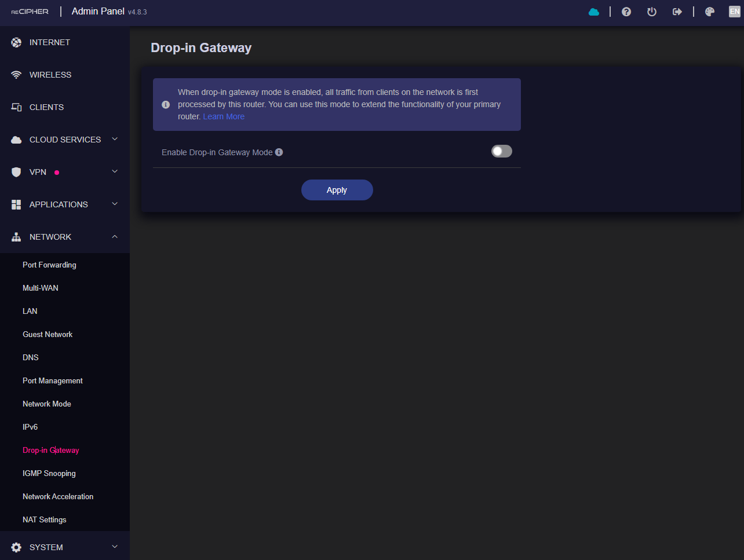
Task: Click the EN language selector
Action: pos(734,12)
